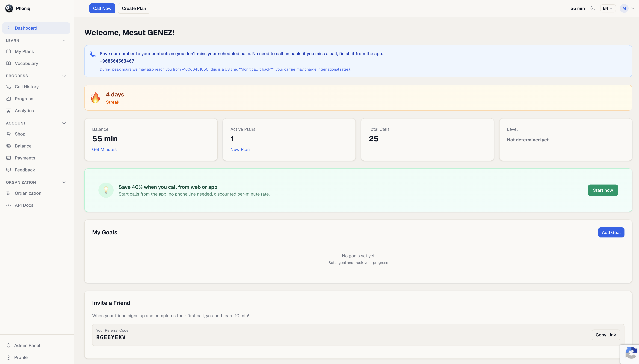
Task: Click the Progress bar chart icon
Action: coord(9,98)
